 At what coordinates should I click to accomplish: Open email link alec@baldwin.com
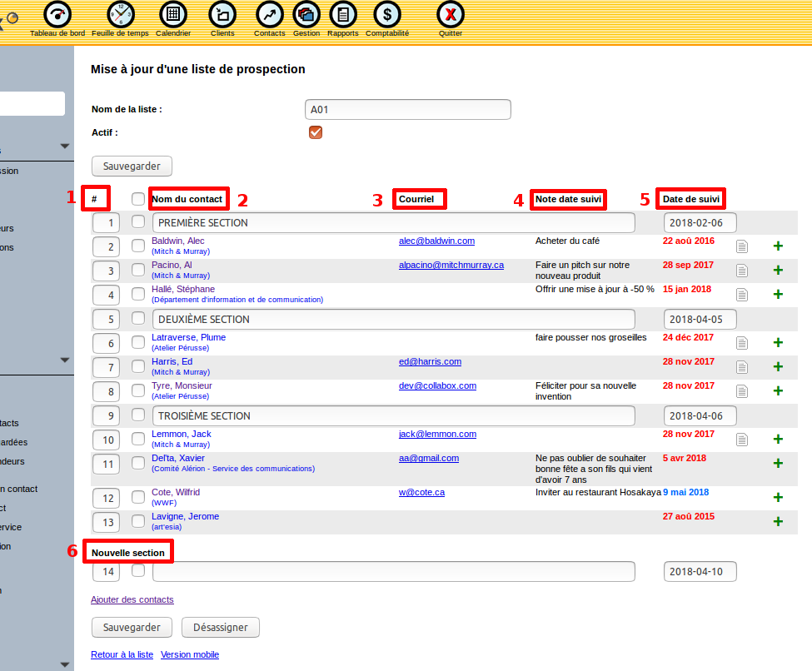436,241
